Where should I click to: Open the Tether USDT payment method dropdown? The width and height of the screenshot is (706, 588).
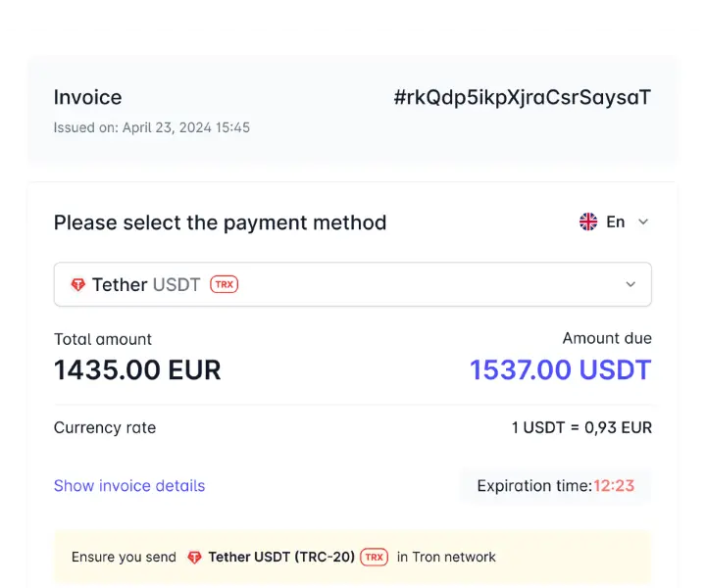352,285
